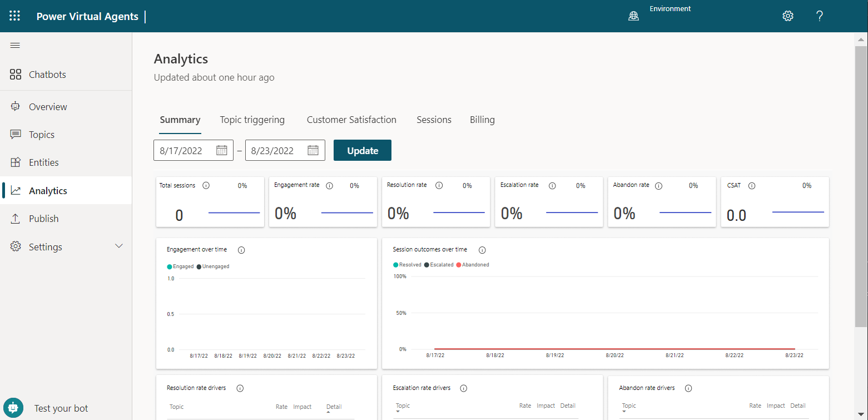Show info for Abandon rate drivers
Viewport: 868px width, 420px height.
(688, 388)
